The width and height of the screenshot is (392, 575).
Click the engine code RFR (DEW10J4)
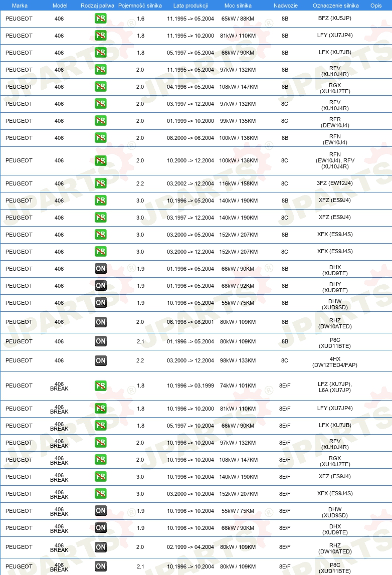tap(335, 122)
